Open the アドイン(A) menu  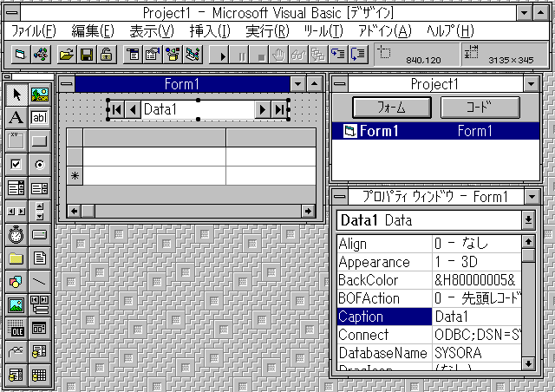pos(385,31)
